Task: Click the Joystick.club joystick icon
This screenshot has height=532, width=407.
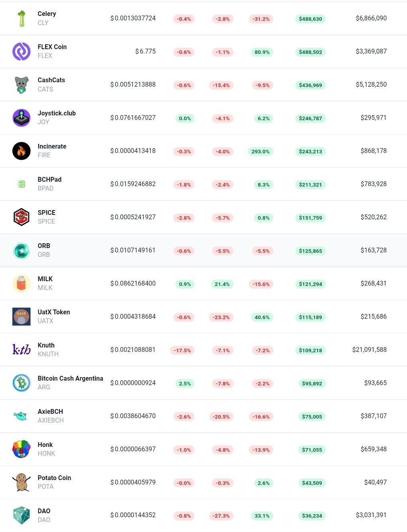Action: click(x=22, y=118)
